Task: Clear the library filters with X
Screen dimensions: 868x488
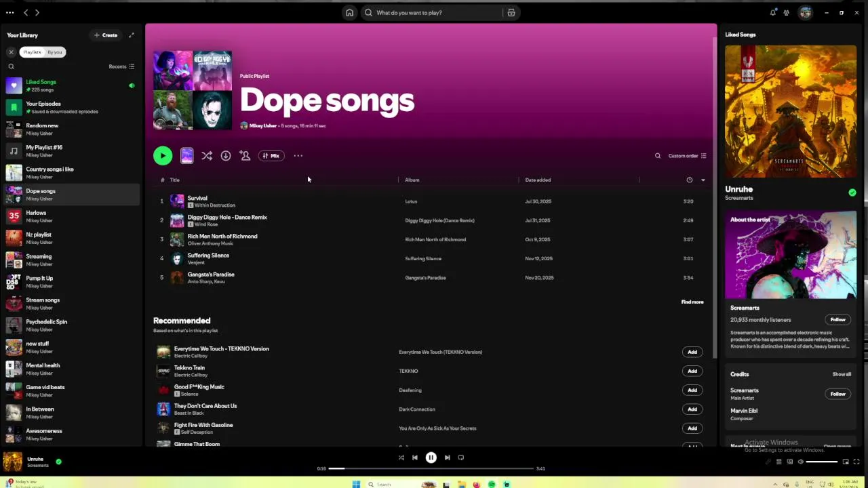Action: point(11,52)
